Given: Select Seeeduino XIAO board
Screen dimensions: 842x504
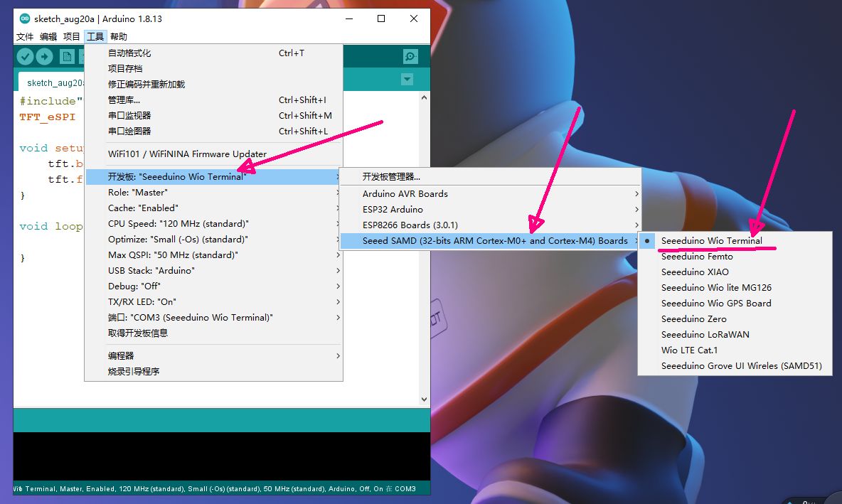Looking at the screenshot, I should point(735,272).
